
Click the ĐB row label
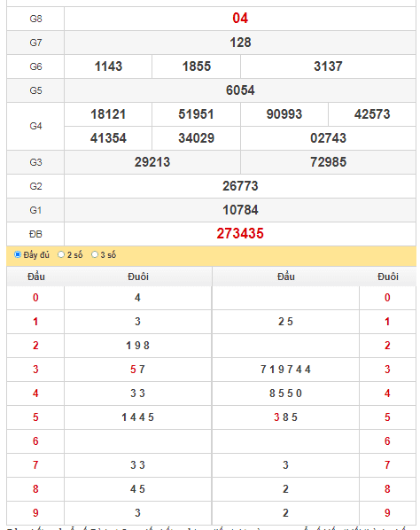click(35, 234)
